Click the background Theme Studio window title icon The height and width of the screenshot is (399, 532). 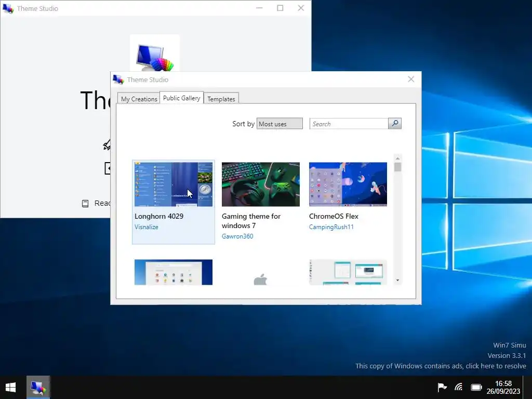8,8
